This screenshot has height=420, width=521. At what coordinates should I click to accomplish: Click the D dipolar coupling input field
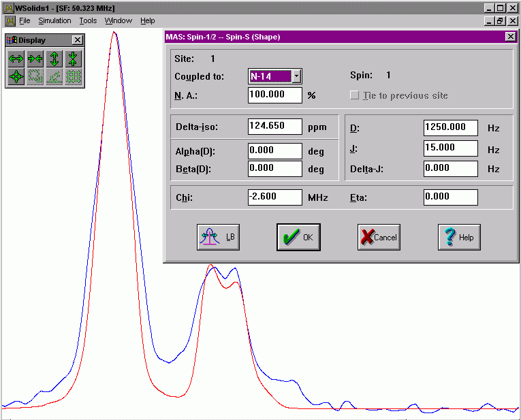pyautogui.click(x=450, y=127)
